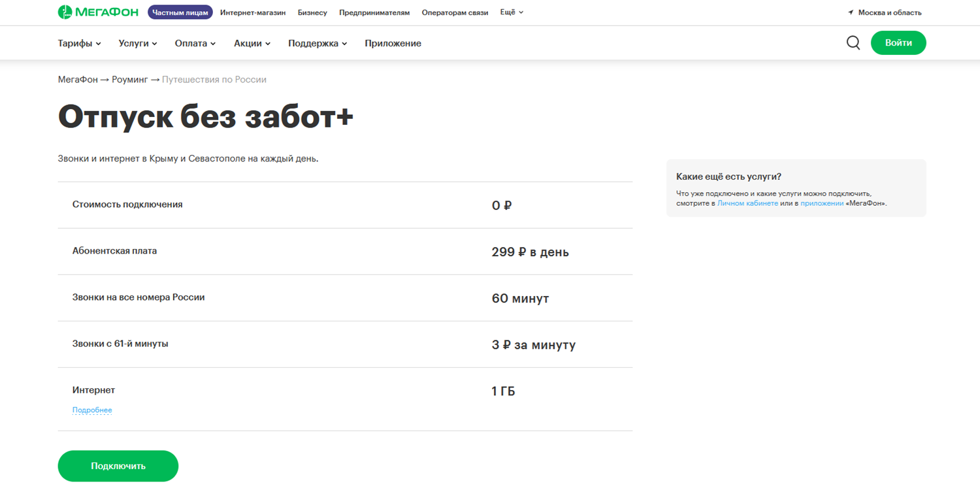Open the Приложение menu item
Screen dimensions: 980x492
click(x=393, y=43)
